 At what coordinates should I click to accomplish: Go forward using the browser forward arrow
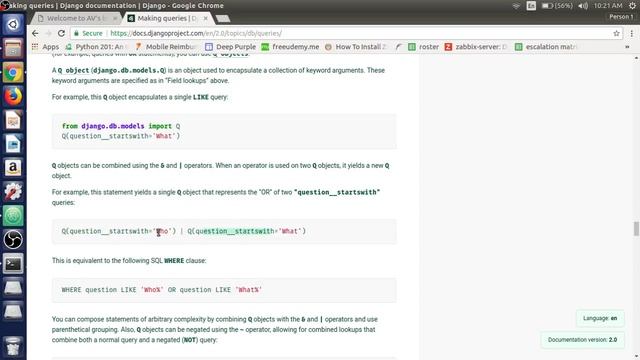click(x=48, y=33)
